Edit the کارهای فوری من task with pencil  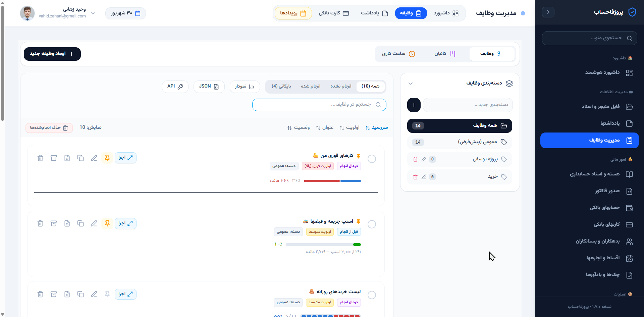(94, 158)
